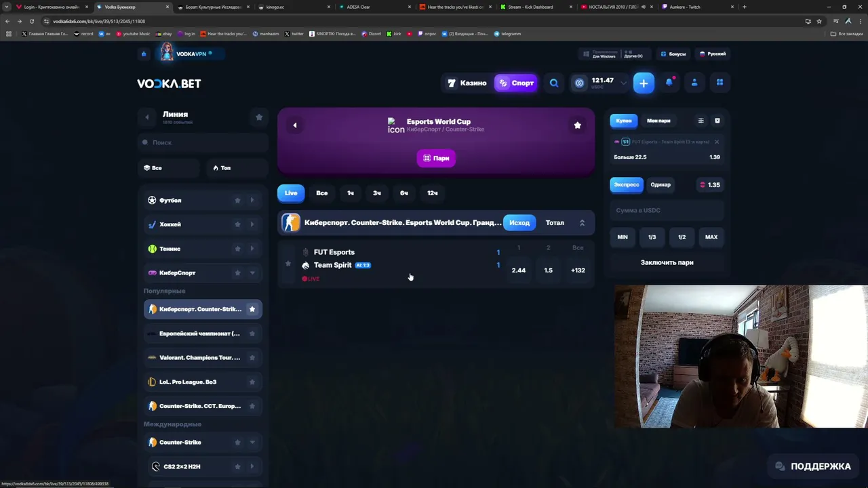This screenshot has width=868, height=488.
Task: Open favorites star next to Линия header
Action: pyautogui.click(x=259, y=117)
